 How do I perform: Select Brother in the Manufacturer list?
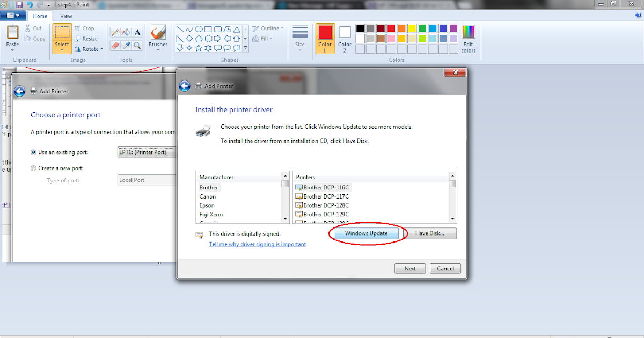coord(209,187)
